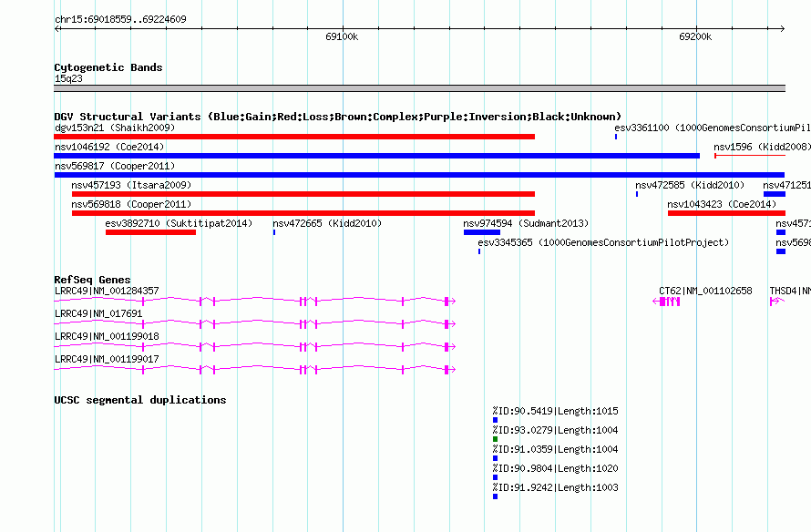Image resolution: width=811 pixels, height=532 pixels.
Task: Click the nsv569818 (Cooper2011) red loss bar
Action: click(303, 213)
